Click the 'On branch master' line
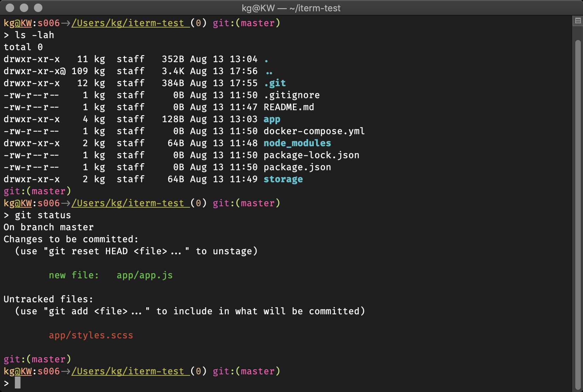The image size is (583, 392). coord(49,227)
